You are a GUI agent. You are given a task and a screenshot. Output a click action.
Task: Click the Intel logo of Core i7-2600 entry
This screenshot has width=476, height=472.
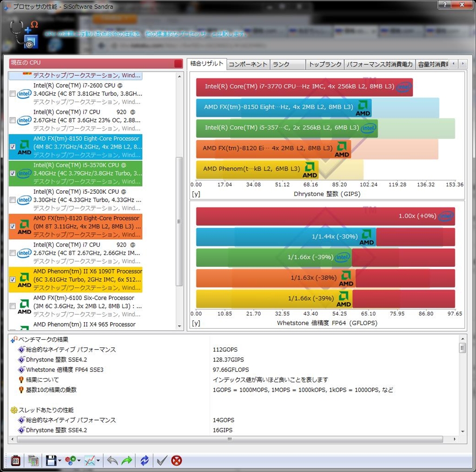point(24,94)
